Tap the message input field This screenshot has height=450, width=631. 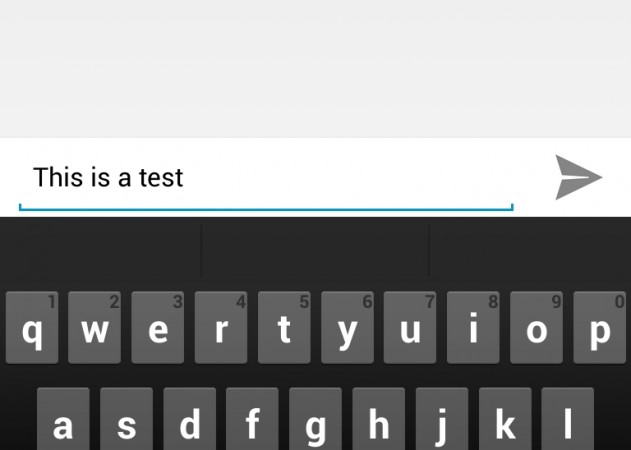click(266, 178)
